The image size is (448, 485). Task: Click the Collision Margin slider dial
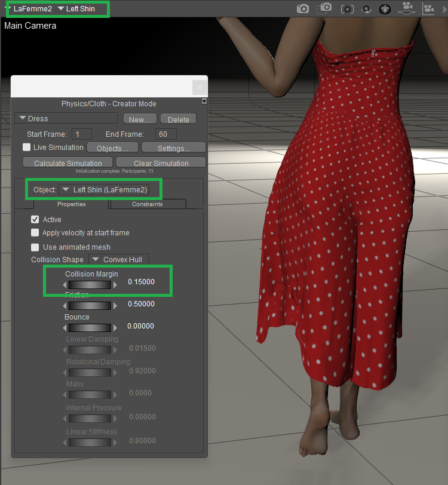pos(90,285)
